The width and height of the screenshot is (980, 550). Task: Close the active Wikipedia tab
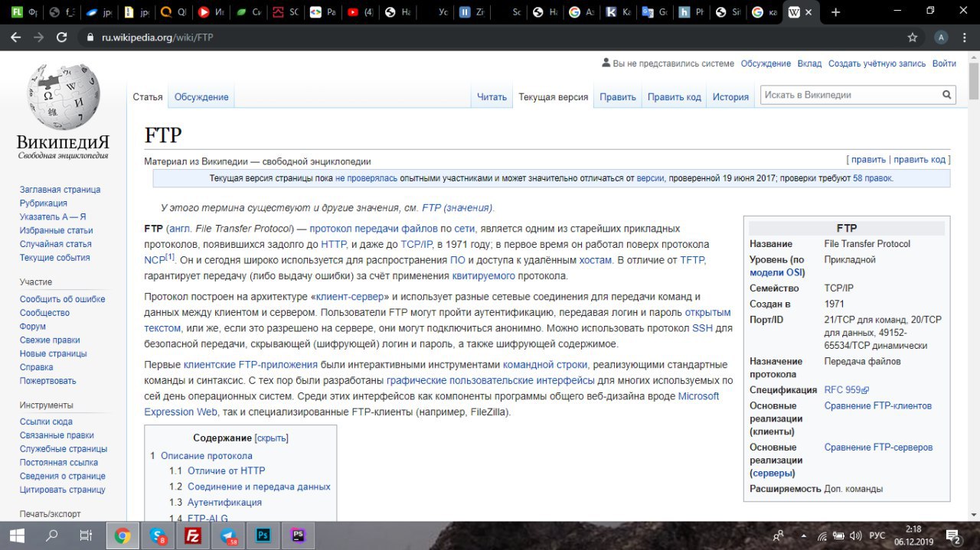click(x=810, y=12)
